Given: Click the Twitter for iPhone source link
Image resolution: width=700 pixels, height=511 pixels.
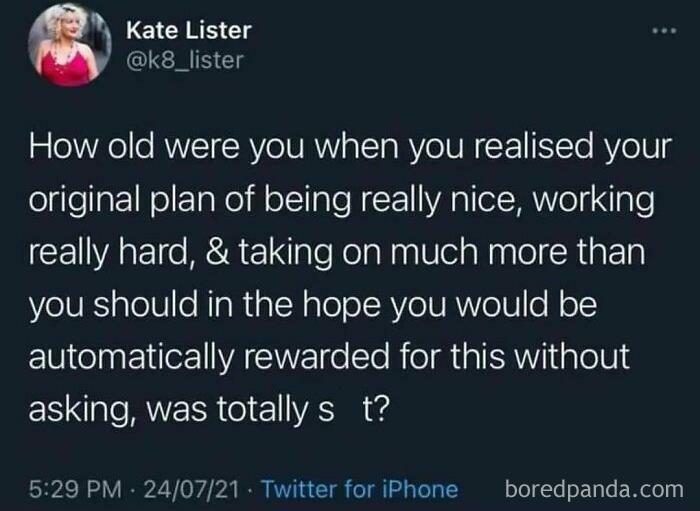Looking at the screenshot, I should (x=359, y=489).
